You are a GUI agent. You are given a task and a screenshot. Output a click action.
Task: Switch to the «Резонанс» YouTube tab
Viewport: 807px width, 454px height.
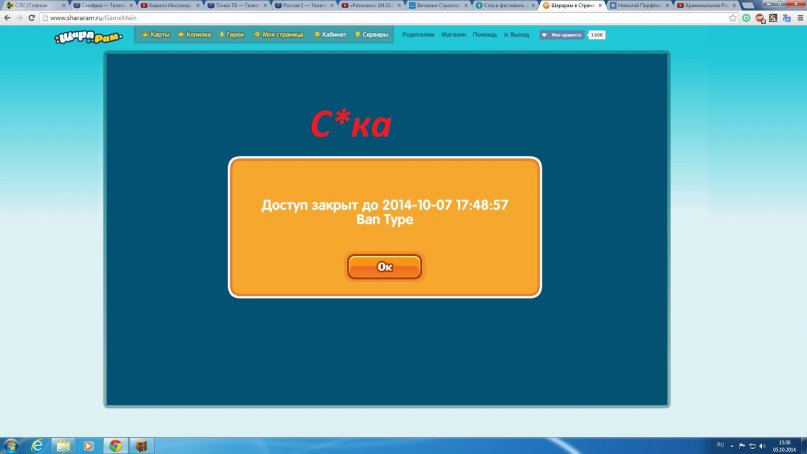click(x=370, y=5)
